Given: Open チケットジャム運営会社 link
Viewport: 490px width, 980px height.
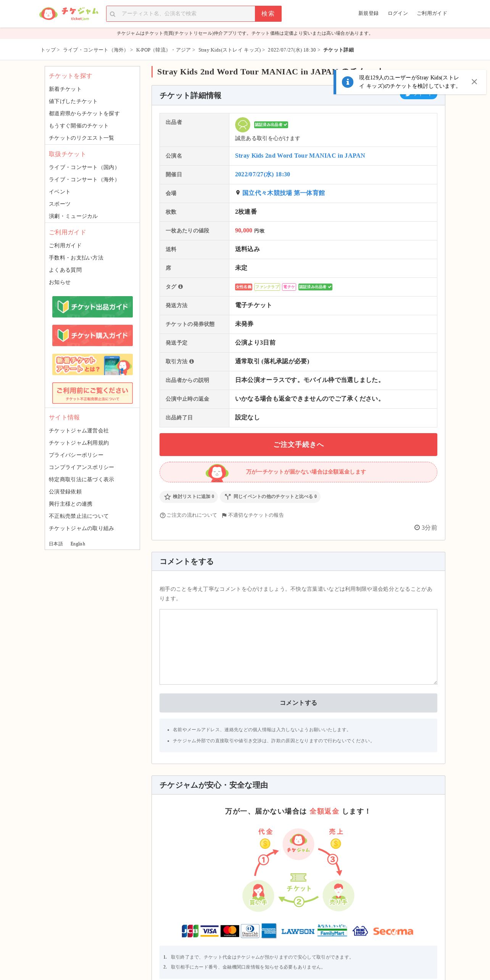Looking at the screenshot, I should point(79,431).
